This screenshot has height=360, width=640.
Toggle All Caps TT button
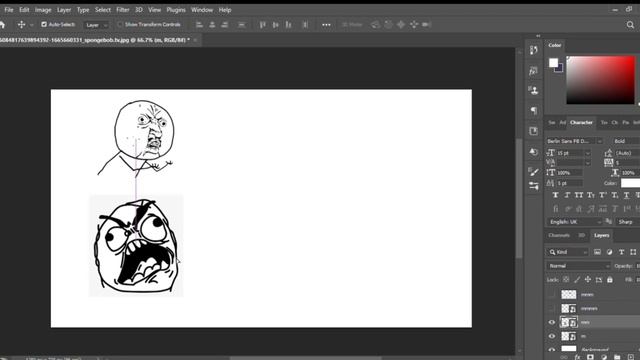pyautogui.click(x=579, y=195)
